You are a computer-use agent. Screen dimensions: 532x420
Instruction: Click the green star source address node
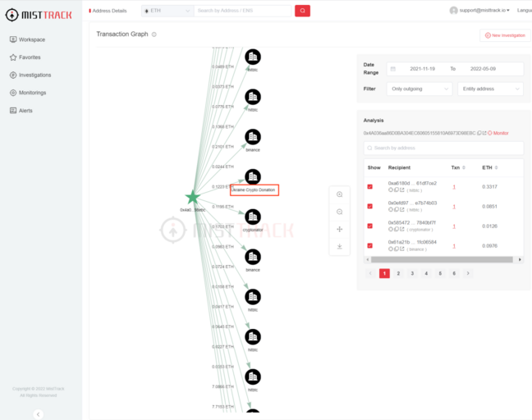click(192, 197)
